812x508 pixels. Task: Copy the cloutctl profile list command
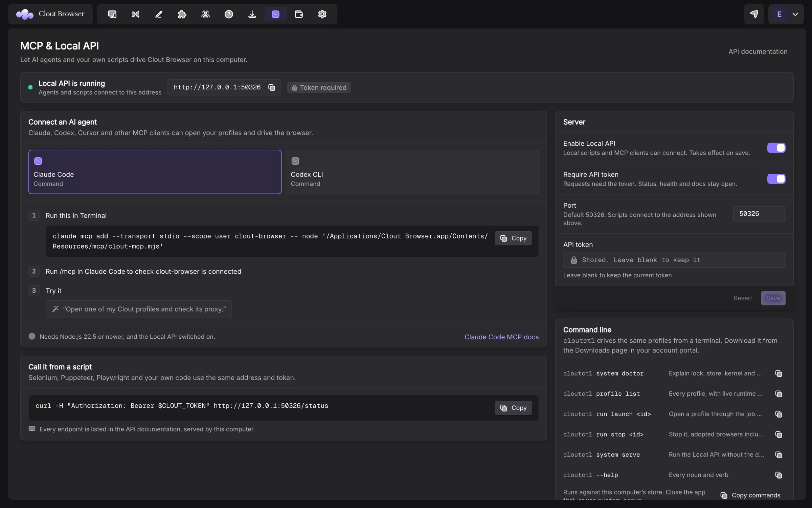pos(779,394)
